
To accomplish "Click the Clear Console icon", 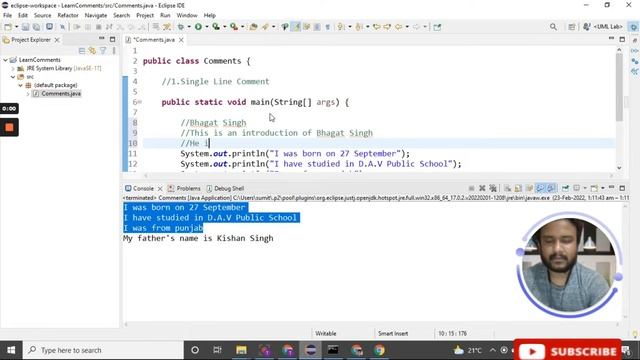I will 507,188.
